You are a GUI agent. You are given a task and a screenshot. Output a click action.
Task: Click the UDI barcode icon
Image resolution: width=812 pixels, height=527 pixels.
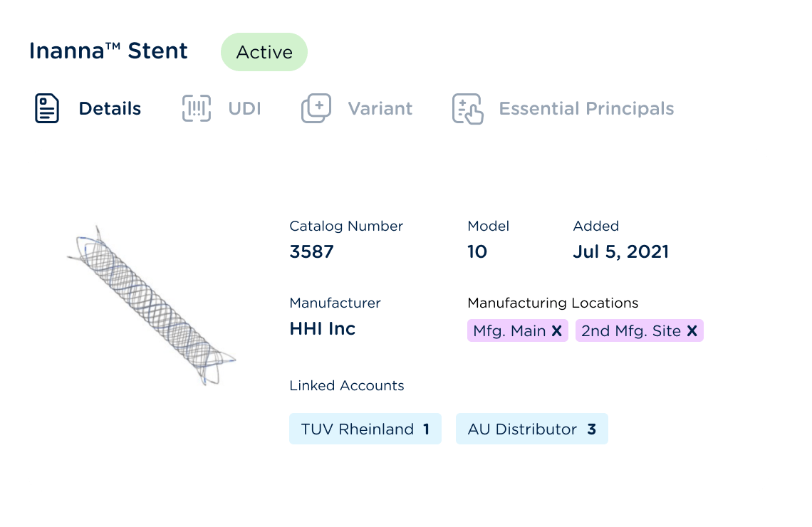coord(197,108)
